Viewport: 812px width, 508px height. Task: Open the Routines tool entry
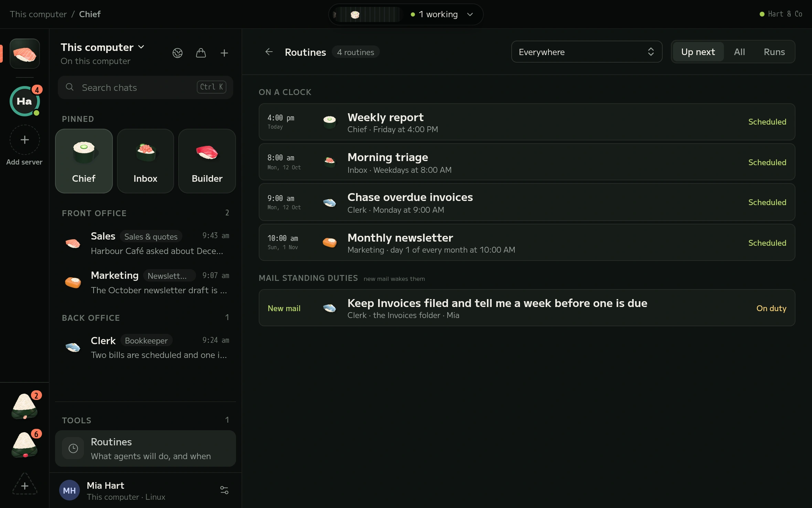coord(145,448)
